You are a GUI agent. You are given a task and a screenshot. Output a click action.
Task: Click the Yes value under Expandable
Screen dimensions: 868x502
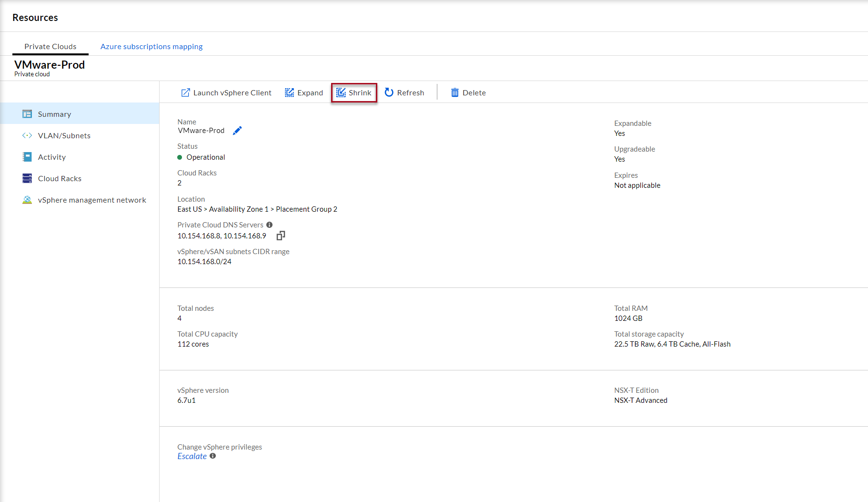point(620,133)
